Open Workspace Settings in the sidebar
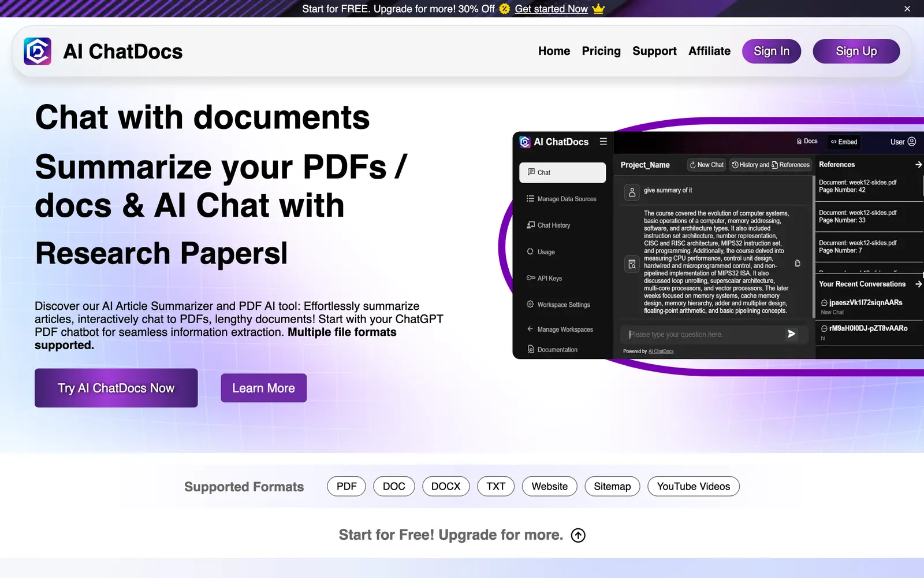 point(558,305)
